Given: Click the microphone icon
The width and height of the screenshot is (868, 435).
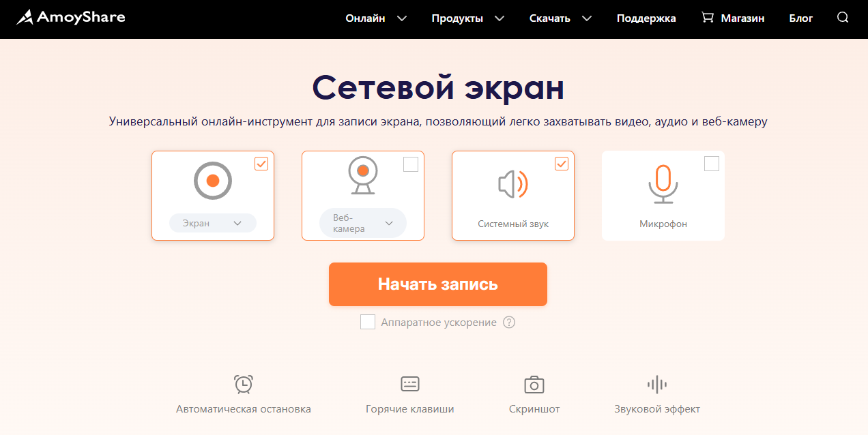Looking at the screenshot, I should [x=663, y=184].
